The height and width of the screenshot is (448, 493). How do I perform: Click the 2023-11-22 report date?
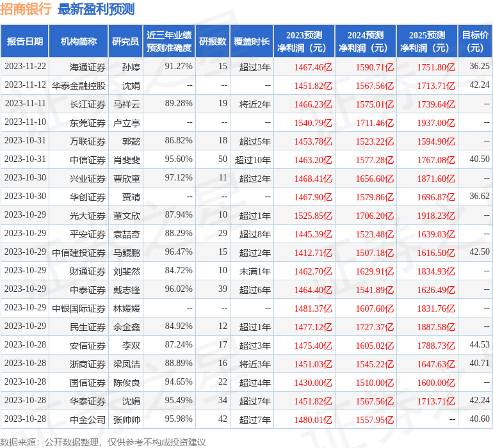pos(25,66)
